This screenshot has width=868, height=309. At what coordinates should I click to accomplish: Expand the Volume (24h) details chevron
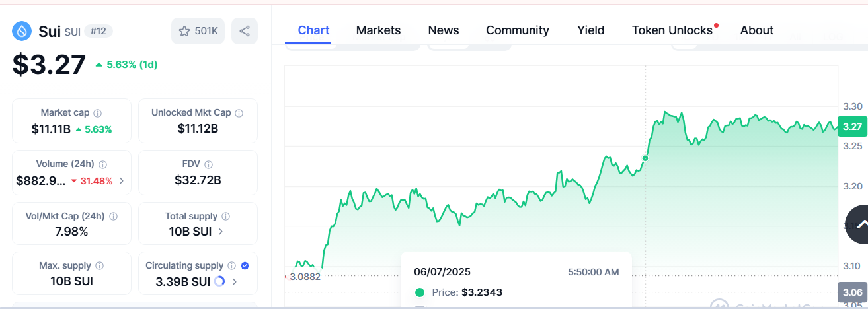tap(120, 180)
